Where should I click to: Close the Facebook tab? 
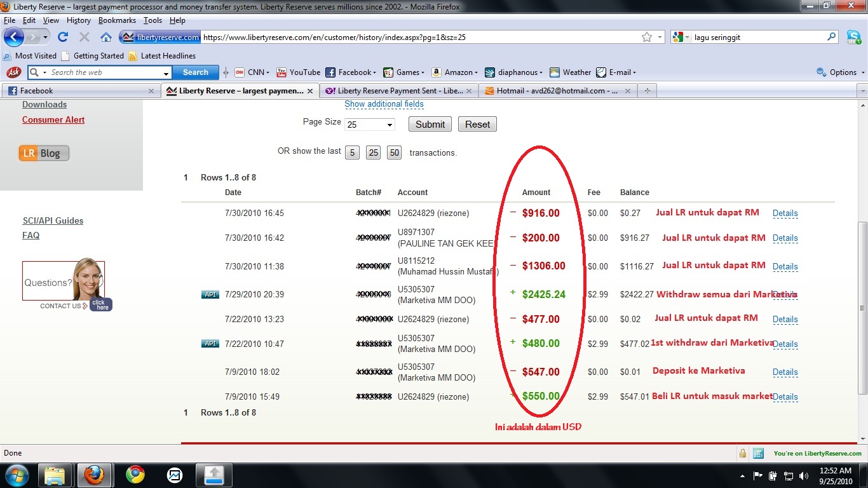coord(151,91)
